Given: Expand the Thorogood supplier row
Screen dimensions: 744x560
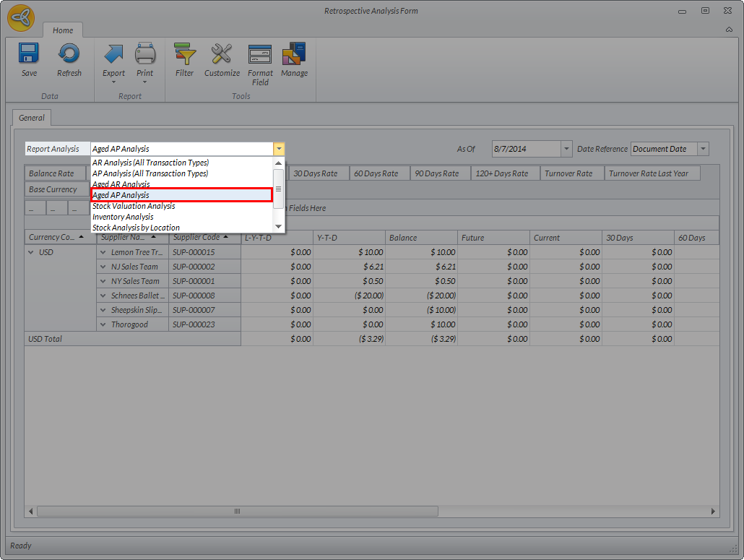Looking at the screenshot, I should 103,324.
